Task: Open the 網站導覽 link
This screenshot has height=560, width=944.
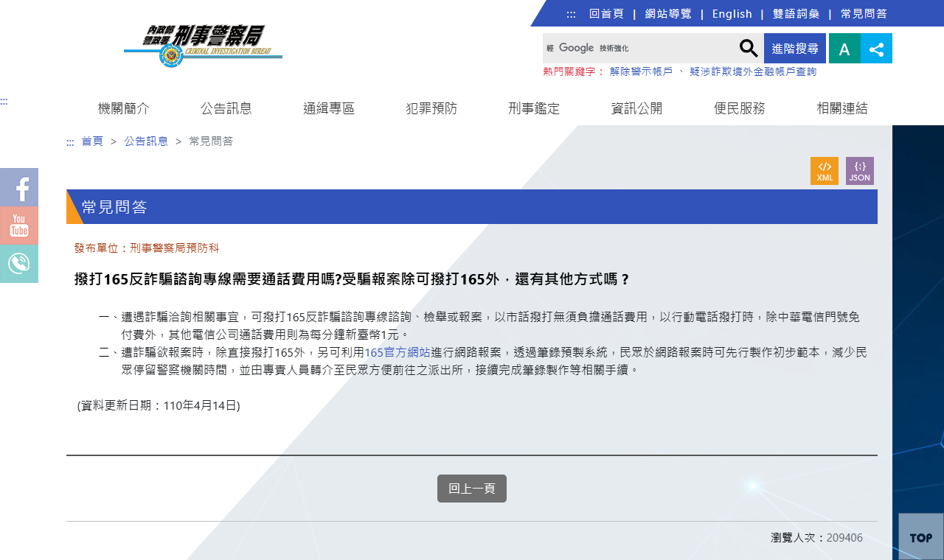Action: [x=668, y=14]
